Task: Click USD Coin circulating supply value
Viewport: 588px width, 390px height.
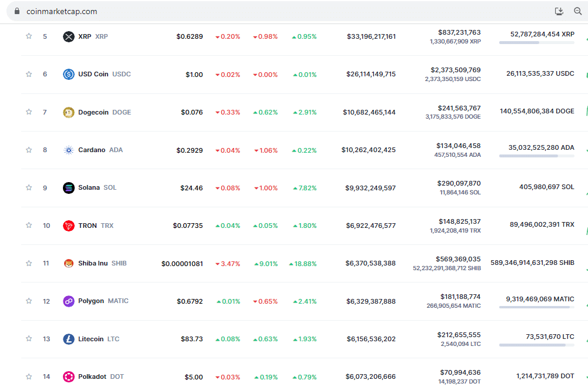Action: [540, 73]
